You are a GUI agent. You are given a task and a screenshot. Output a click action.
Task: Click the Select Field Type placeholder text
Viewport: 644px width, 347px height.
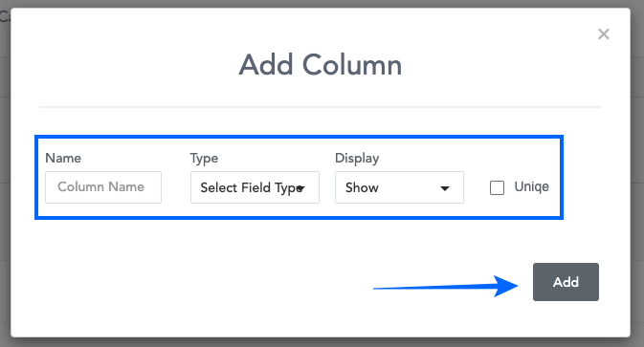point(252,188)
